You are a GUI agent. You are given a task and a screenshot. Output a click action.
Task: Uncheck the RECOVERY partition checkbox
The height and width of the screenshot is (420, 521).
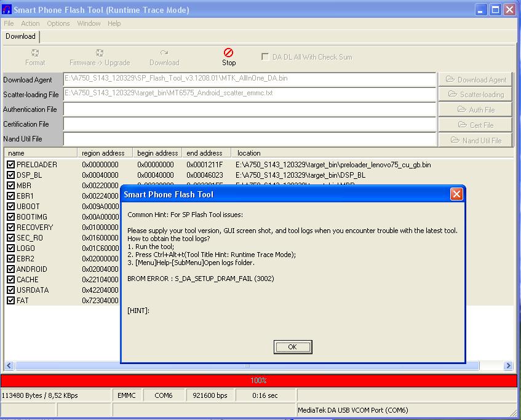[10, 228]
